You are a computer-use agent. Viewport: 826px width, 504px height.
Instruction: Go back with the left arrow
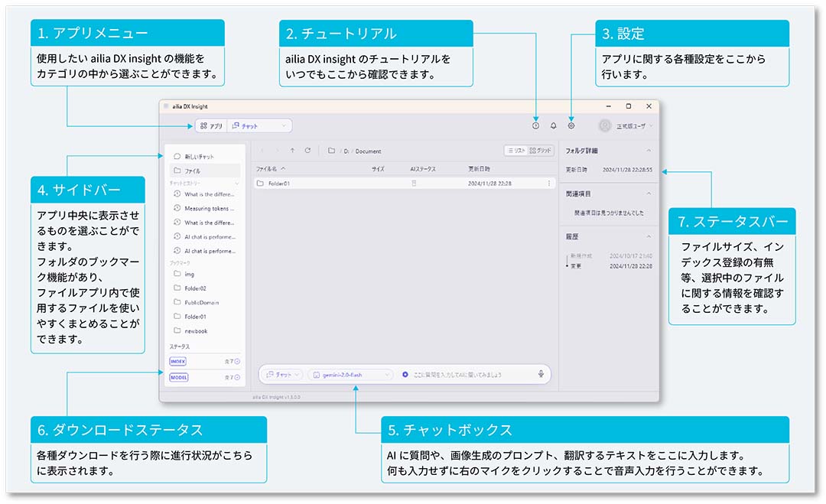click(x=262, y=151)
